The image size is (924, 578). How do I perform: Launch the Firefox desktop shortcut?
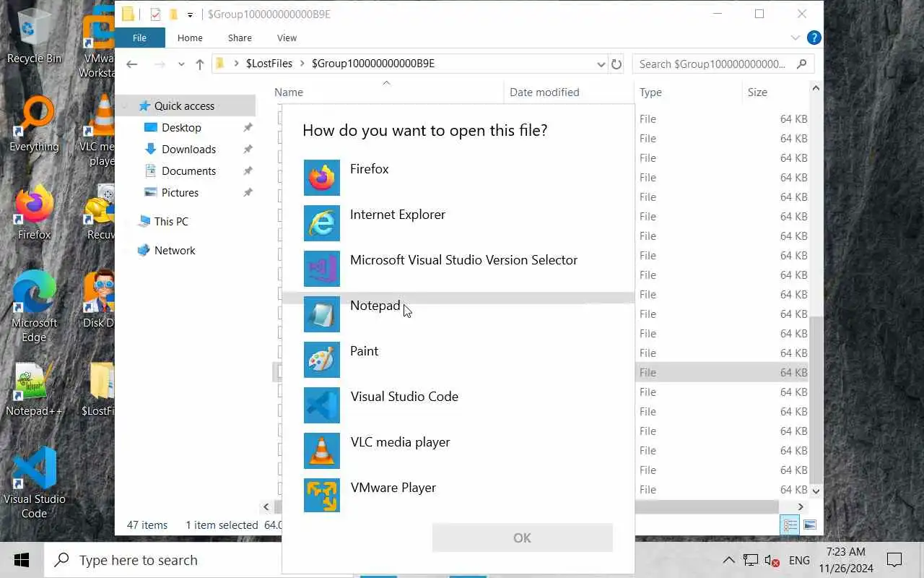(x=34, y=212)
